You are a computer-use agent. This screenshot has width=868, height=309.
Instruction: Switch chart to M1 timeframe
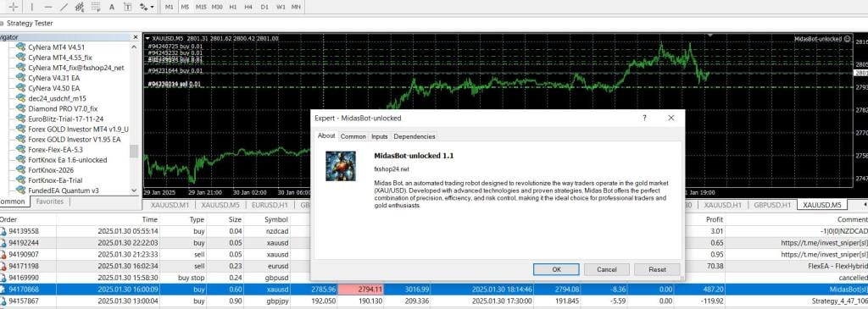click(170, 7)
